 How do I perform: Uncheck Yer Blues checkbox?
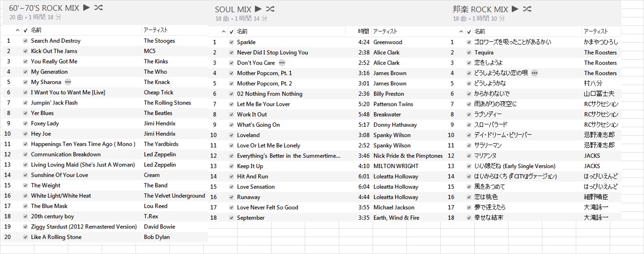point(25,114)
